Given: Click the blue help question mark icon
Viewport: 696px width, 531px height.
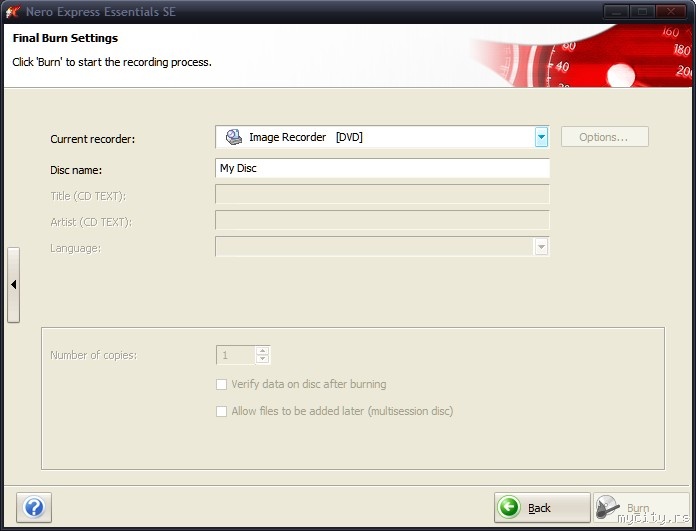Looking at the screenshot, I should [x=34, y=507].
